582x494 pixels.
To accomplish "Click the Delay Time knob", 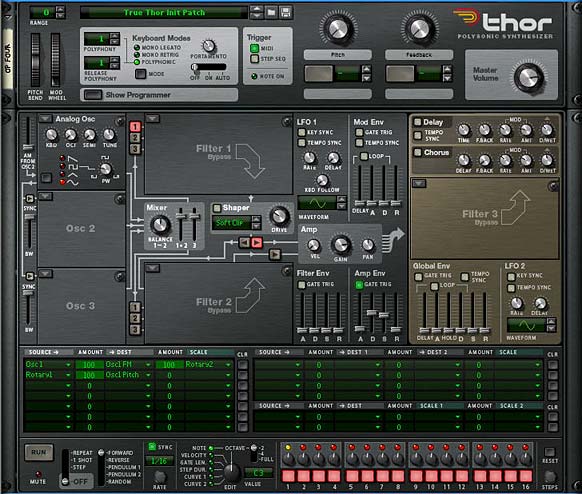I will pos(464,130).
